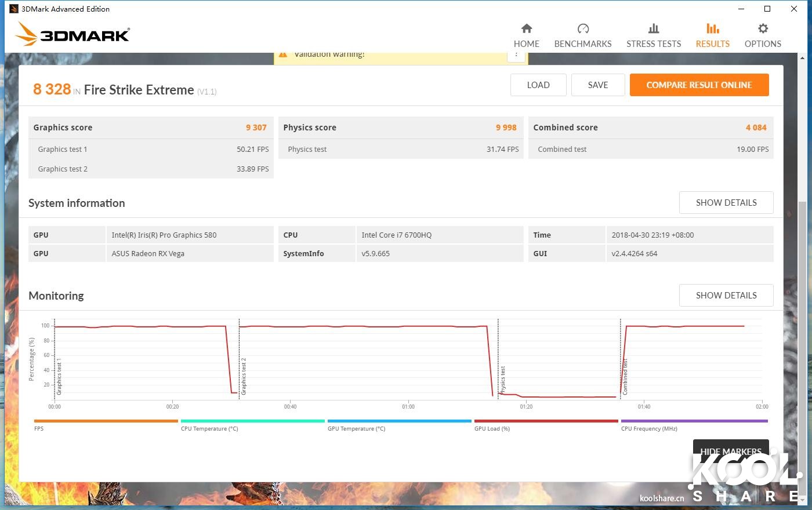Click the scrollbar up arrow
Screen dimensions: 812x510
pos(802,58)
